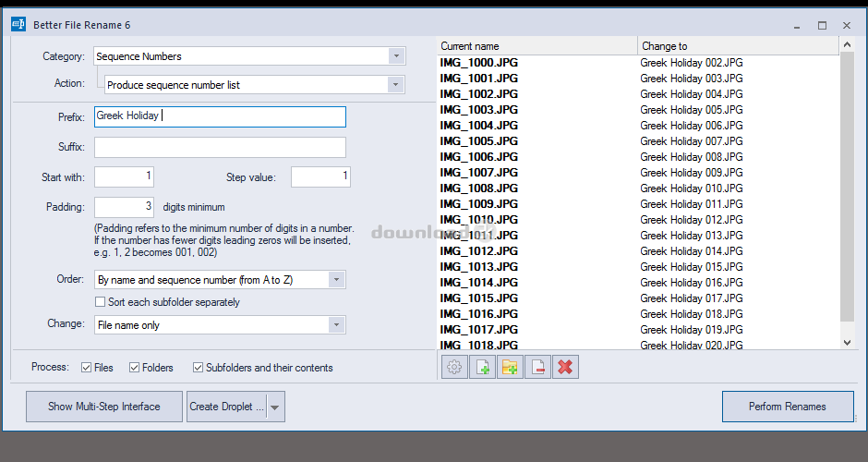
Task: Select IMG_1006.JPG in the list
Action: tap(479, 157)
